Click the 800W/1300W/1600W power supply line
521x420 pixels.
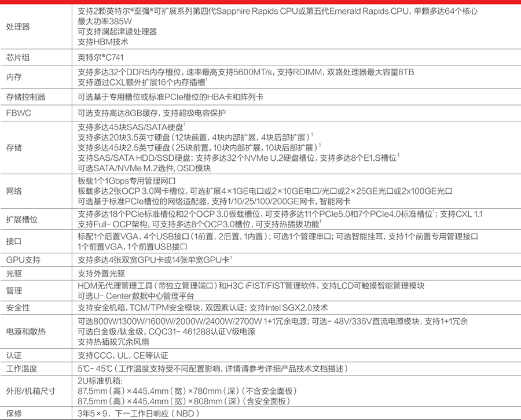coord(273,322)
